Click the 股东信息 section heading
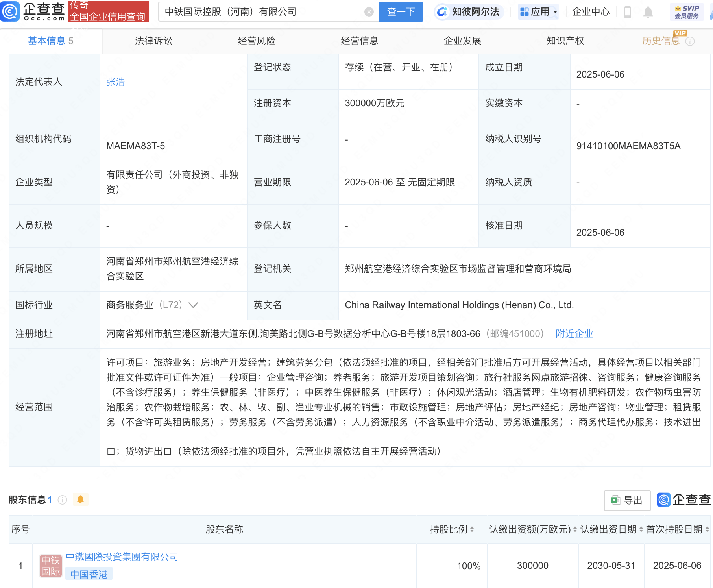 (27, 500)
